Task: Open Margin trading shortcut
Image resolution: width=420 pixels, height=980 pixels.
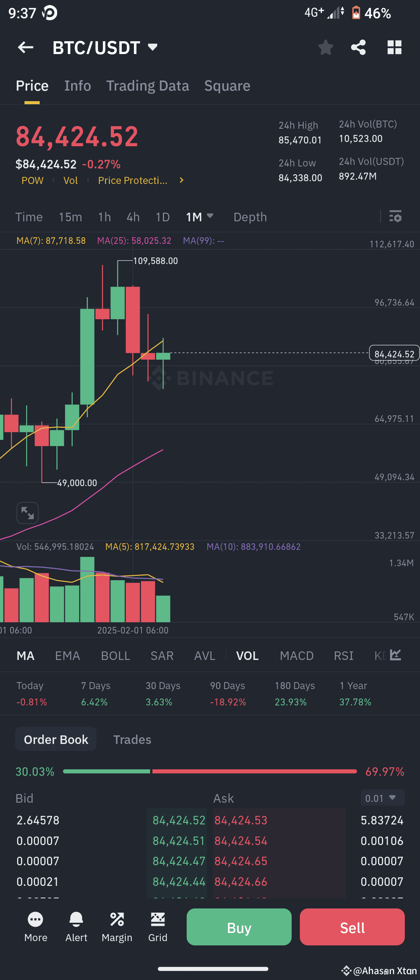Action: pyautogui.click(x=117, y=927)
